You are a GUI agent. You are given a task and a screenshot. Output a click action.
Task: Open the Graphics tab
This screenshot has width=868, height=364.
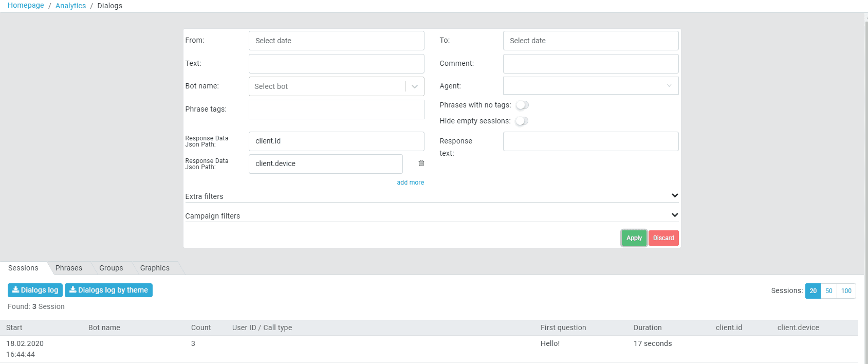tap(155, 268)
